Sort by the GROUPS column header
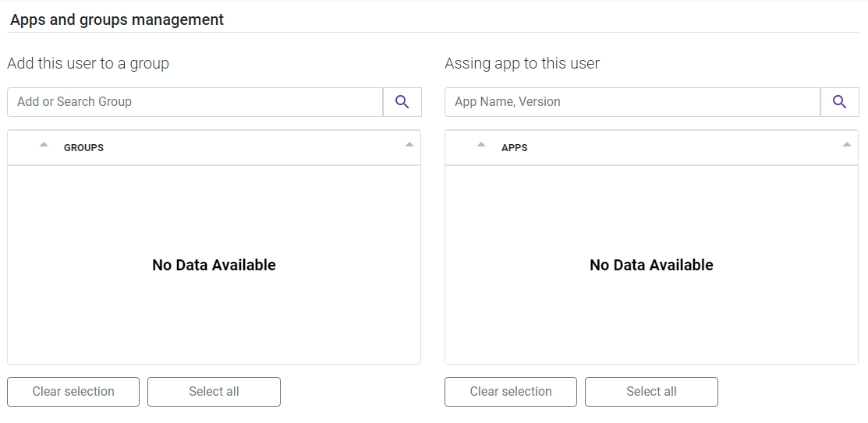This screenshot has height=423, width=868. point(83,148)
